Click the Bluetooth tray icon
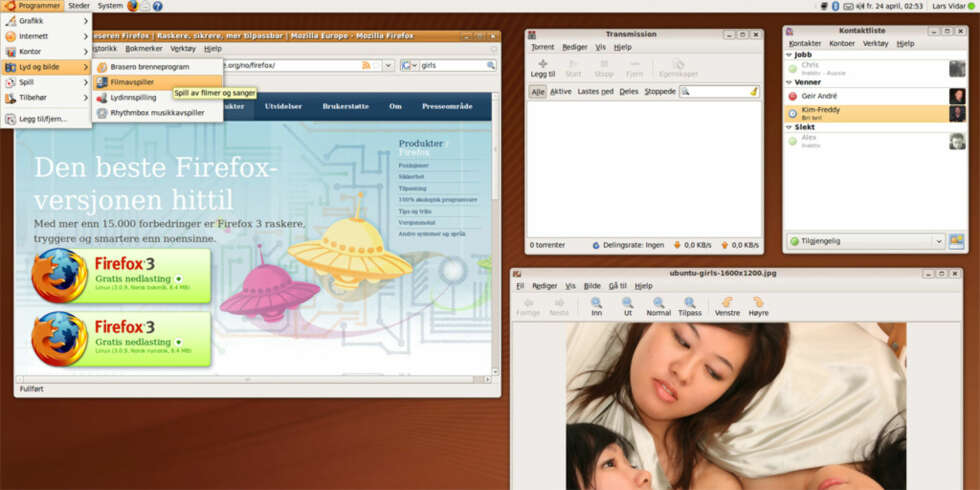 pos(836,6)
